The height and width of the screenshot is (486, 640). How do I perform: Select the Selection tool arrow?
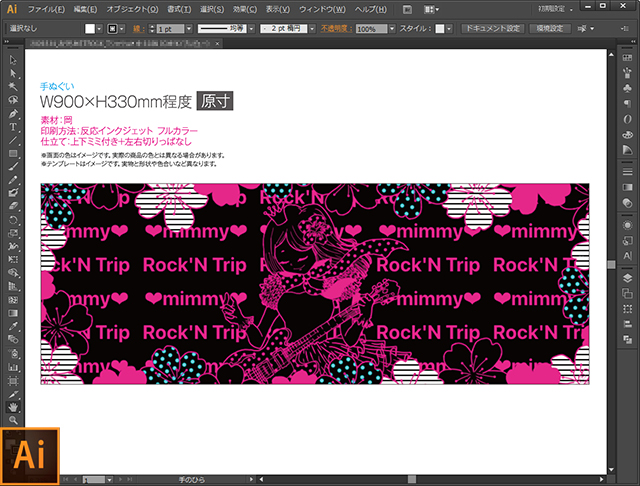point(13,60)
